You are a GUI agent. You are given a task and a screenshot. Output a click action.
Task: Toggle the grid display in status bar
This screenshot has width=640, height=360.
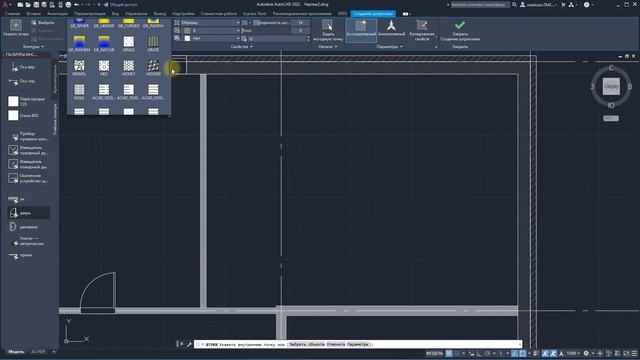coord(449,353)
